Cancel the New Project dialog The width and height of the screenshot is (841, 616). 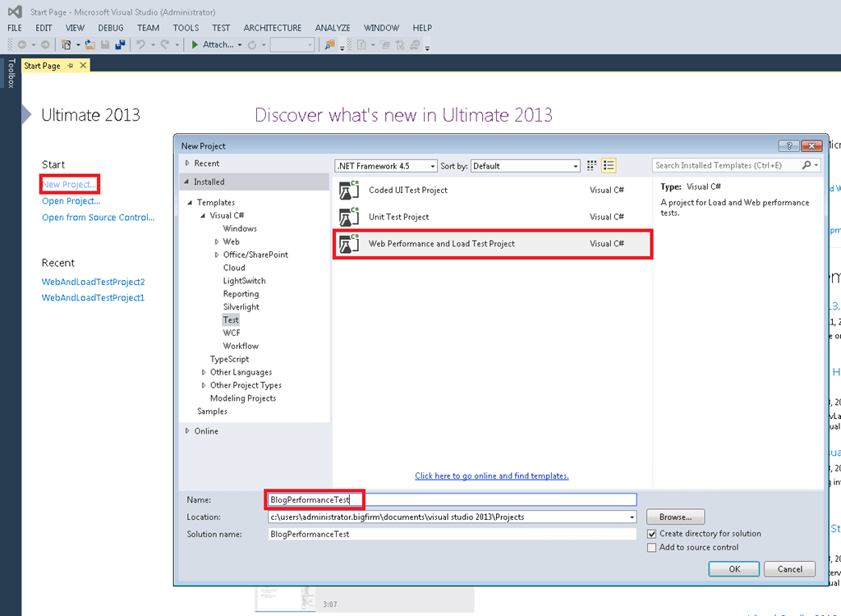(x=789, y=569)
